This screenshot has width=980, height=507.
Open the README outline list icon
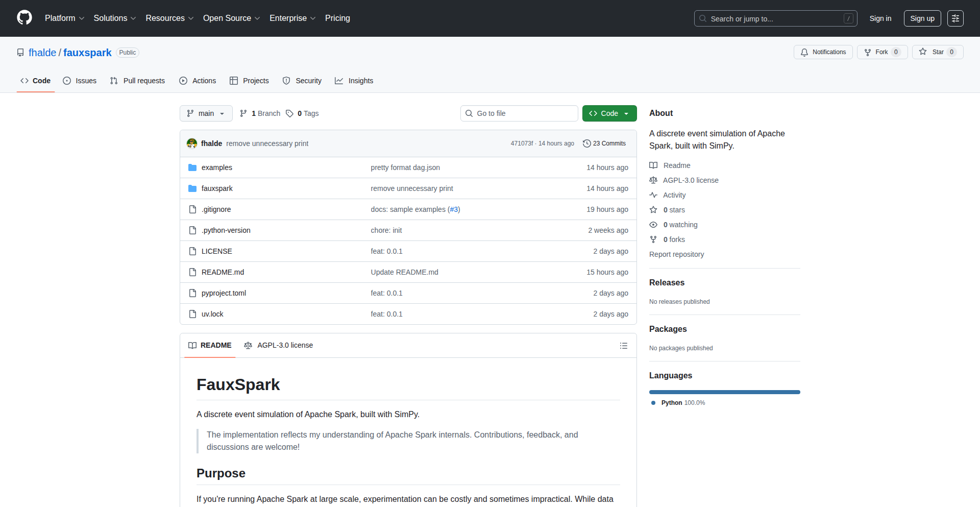623,346
